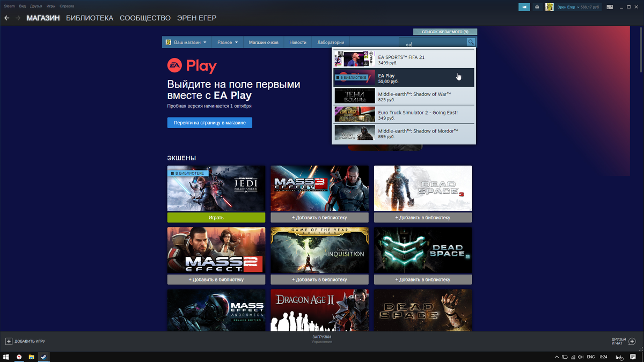Screen dimensions: 644x362
Task: Open File Explorer from taskbar
Action: point(32,357)
